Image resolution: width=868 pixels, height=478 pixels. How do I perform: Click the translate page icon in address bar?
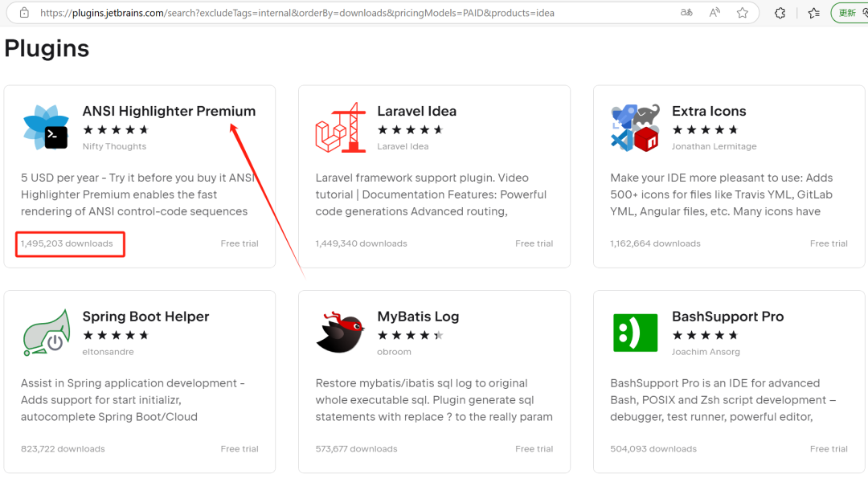tap(686, 13)
